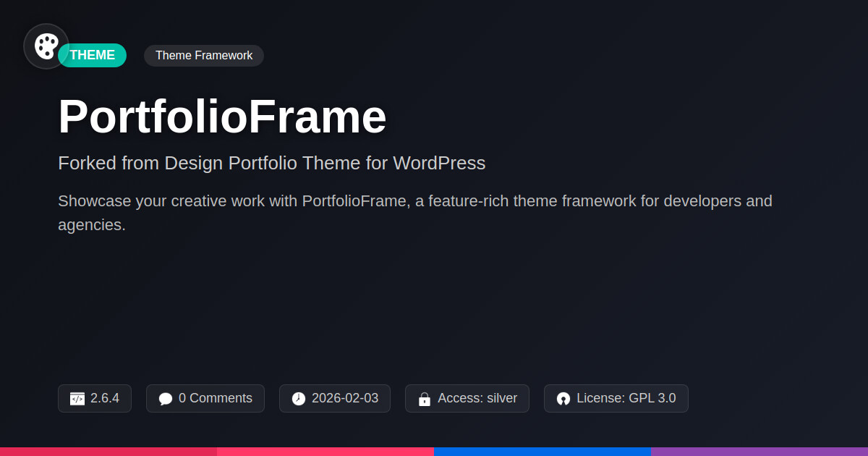
Task: Click the 'Access: silver' label
Action: tap(477, 398)
